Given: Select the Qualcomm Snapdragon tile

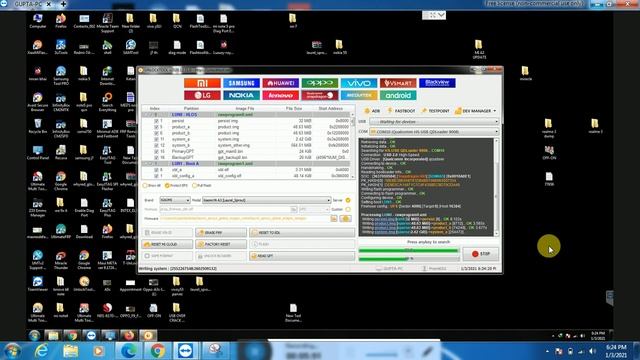Looking at the screenshot, I should (320, 96).
